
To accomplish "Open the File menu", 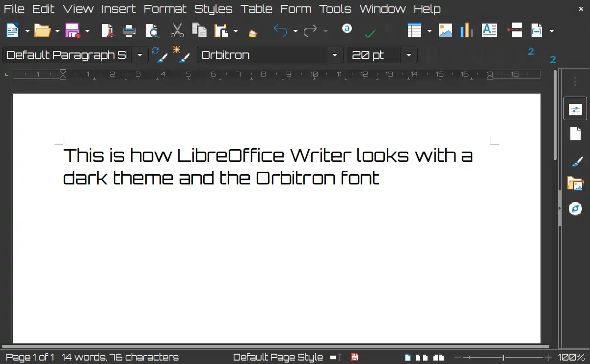I will pyautogui.click(x=14, y=9).
